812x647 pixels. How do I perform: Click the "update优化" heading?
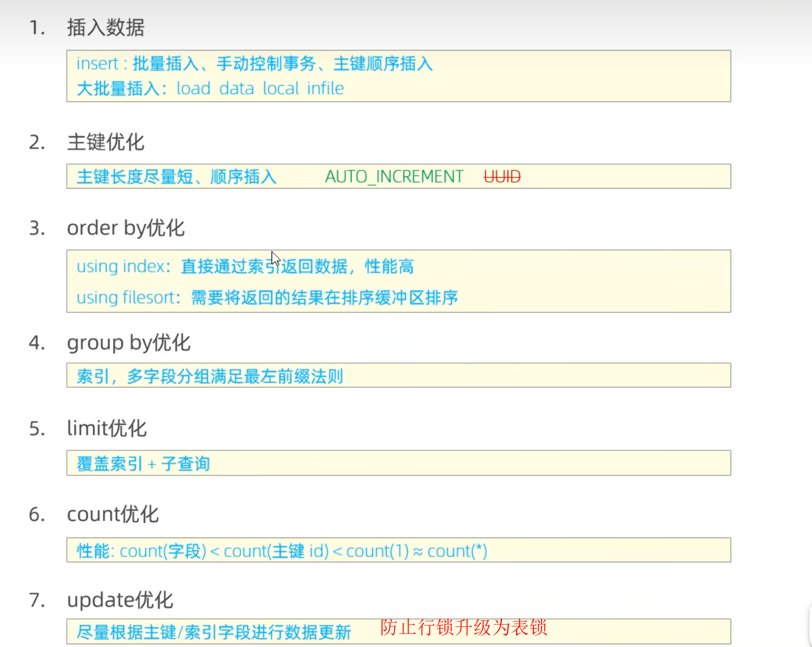[x=120, y=600]
